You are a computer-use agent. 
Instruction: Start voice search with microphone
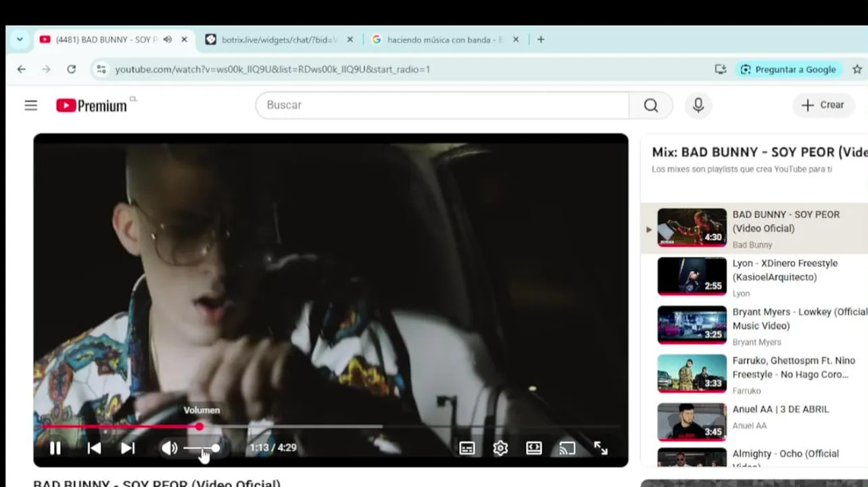698,105
